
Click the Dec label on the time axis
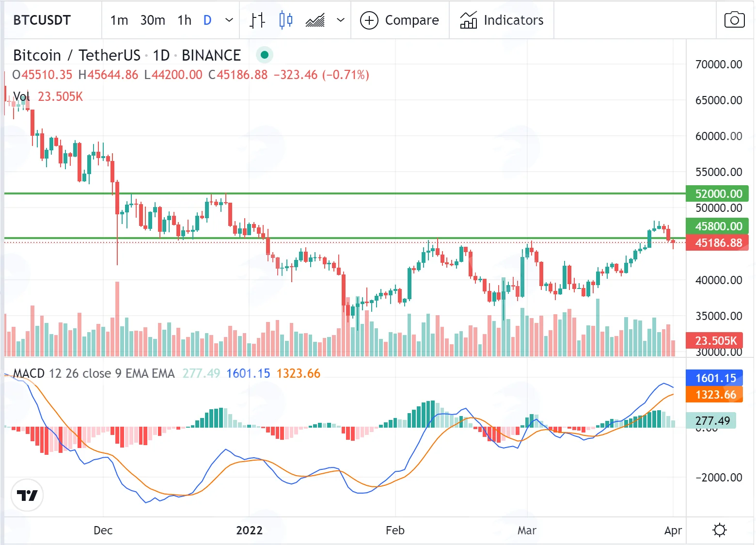(x=103, y=530)
